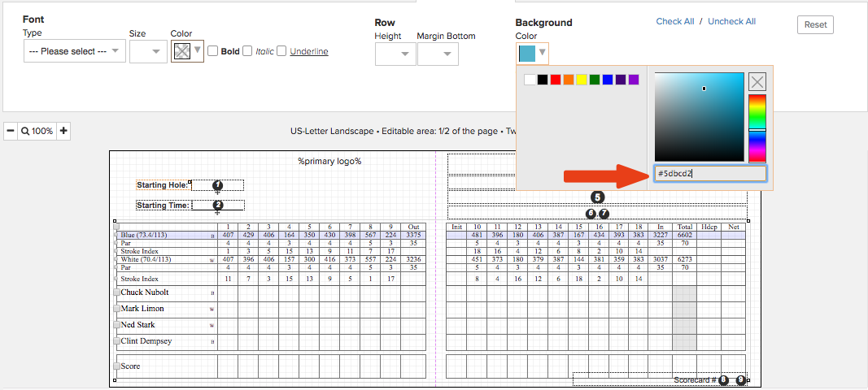
Task: Click the zoom out minus button
Action: tap(11, 131)
